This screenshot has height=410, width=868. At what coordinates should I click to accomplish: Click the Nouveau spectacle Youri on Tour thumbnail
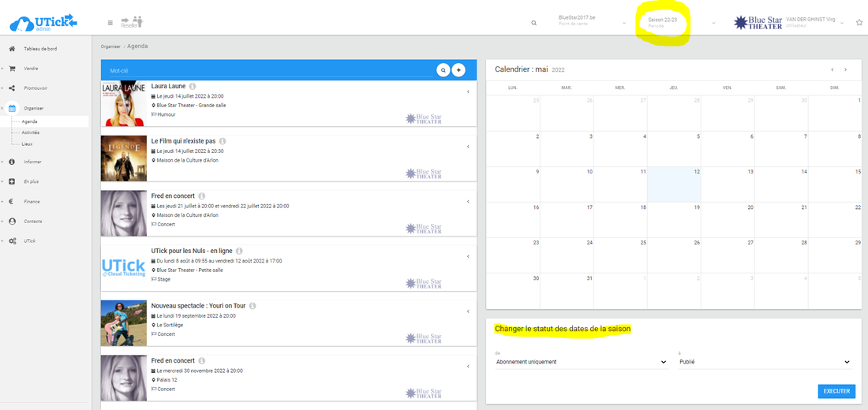[124, 322]
